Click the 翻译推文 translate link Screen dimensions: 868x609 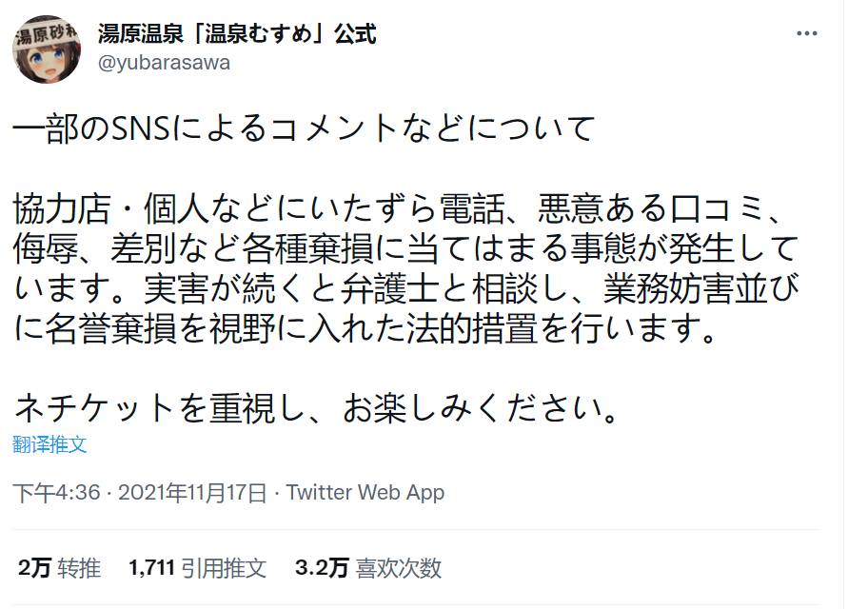tap(50, 444)
